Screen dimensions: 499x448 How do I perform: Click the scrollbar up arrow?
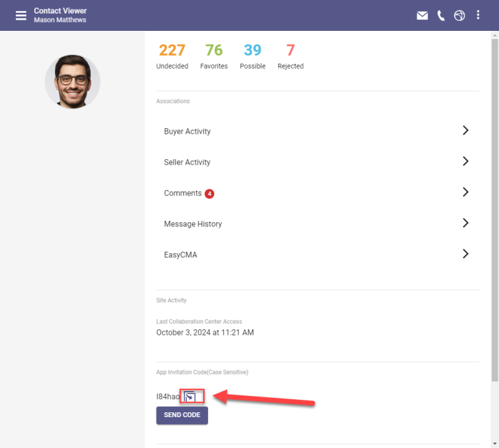pos(495,35)
